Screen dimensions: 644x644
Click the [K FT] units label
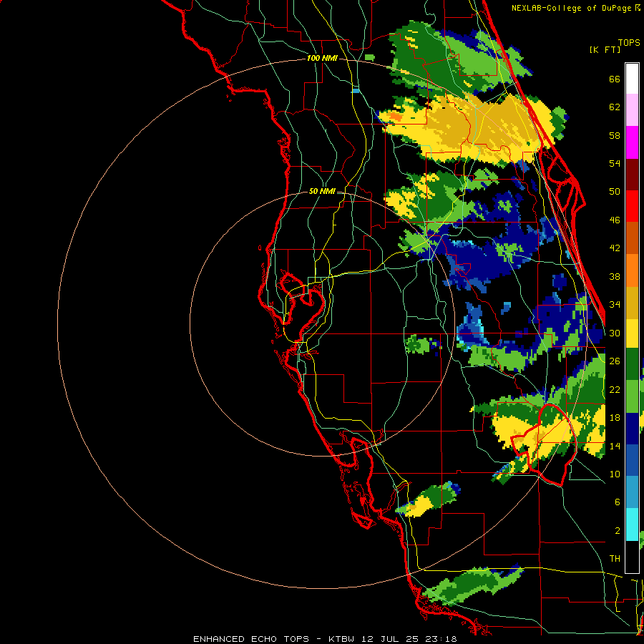coord(605,49)
